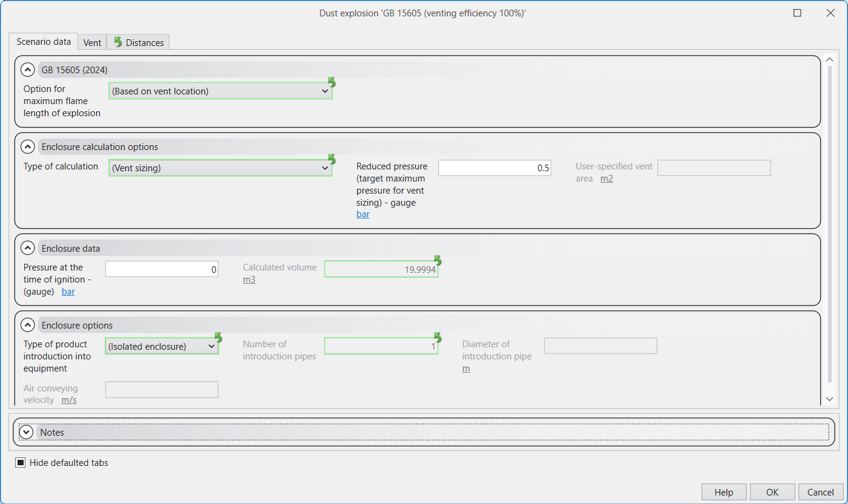Click the m/s unit for Air conveying velocity
The image size is (848, 504).
point(69,400)
